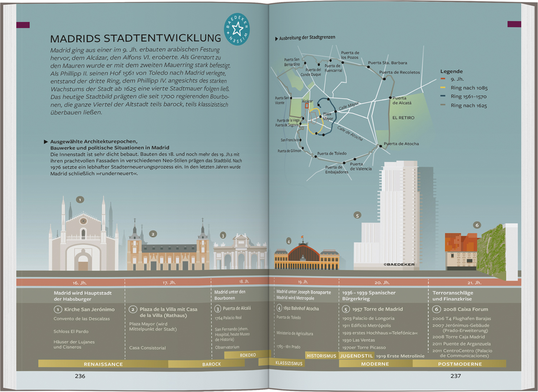Click the POSTMODERNE era bar
This screenshot has width=538, height=392.
point(460,364)
